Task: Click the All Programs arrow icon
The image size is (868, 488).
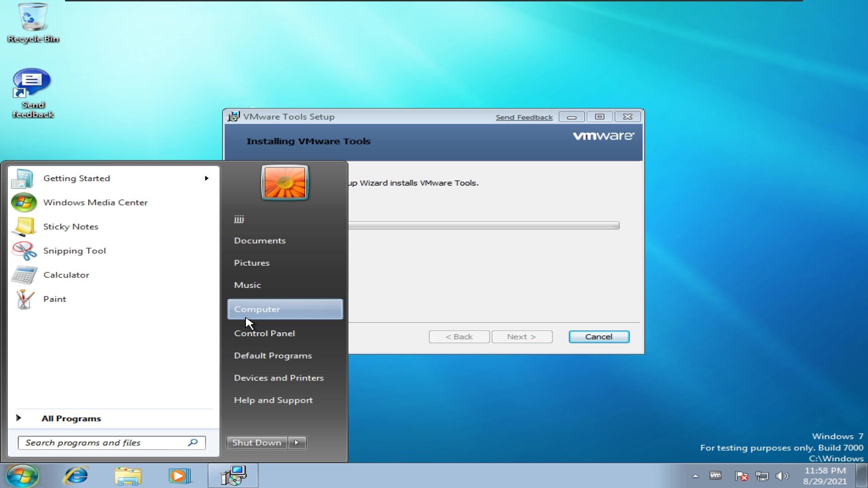Action: coord(19,418)
